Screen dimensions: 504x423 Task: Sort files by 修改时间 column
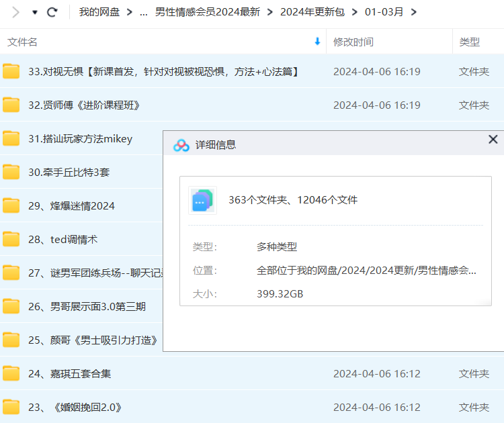(x=353, y=42)
